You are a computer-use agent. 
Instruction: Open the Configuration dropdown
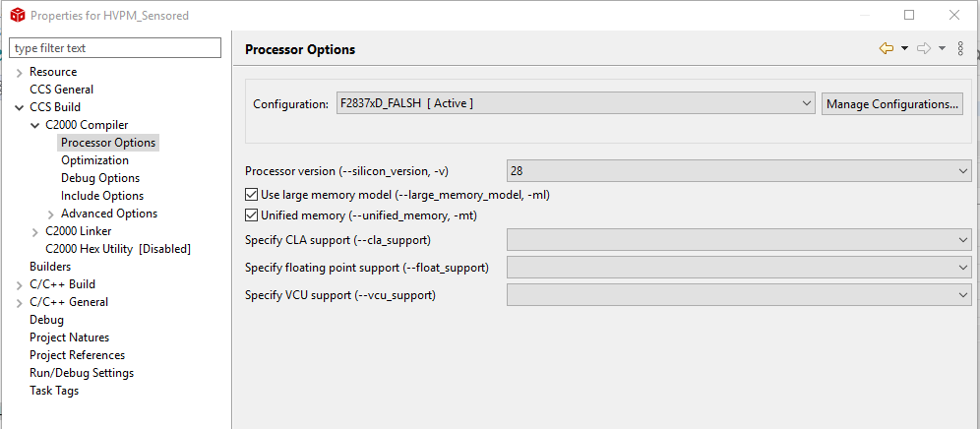coord(575,103)
